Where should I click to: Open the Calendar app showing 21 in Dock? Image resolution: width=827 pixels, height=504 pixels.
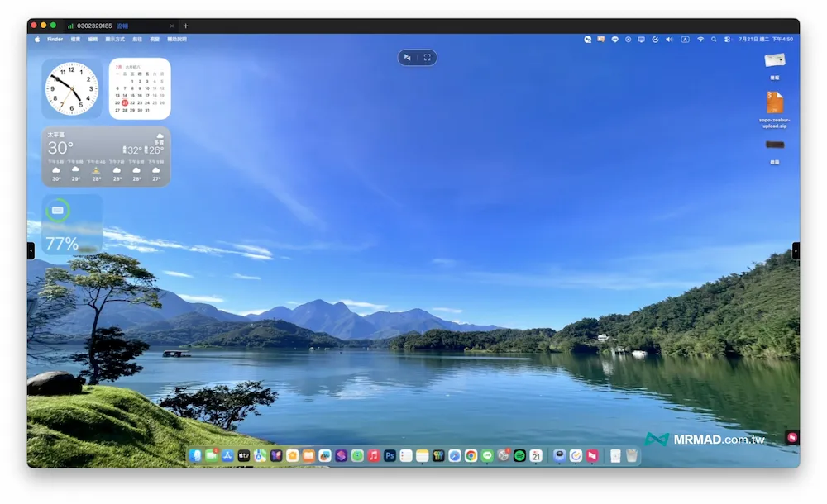[536, 455]
